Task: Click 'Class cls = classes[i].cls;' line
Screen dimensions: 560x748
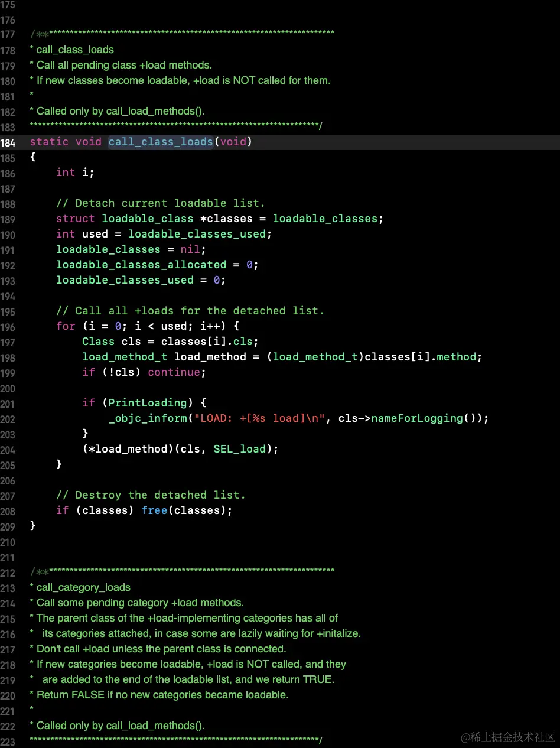Action: click(170, 342)
